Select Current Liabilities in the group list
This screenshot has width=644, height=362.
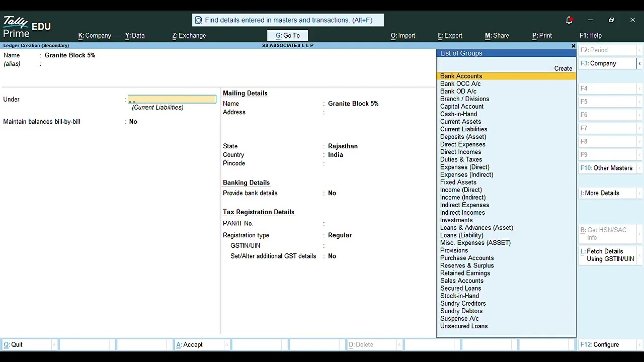click(x=506, y=129)
